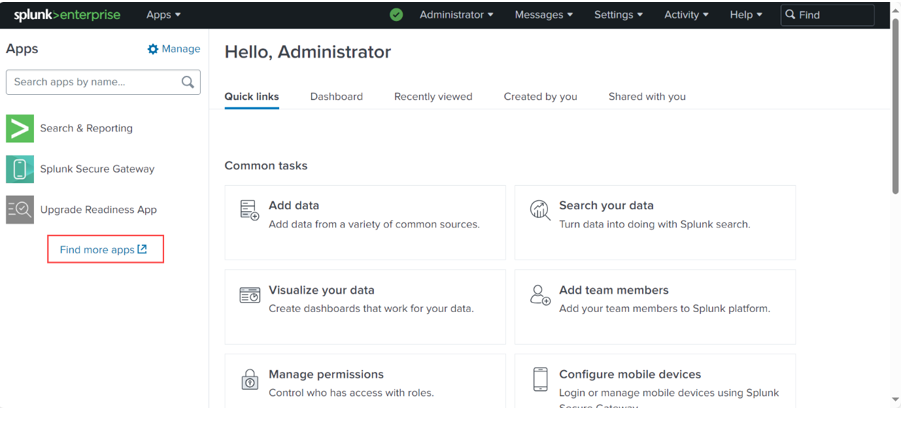Select the Recently viewed tab
This screenshot has height=436, width=918.
[432, 97]
